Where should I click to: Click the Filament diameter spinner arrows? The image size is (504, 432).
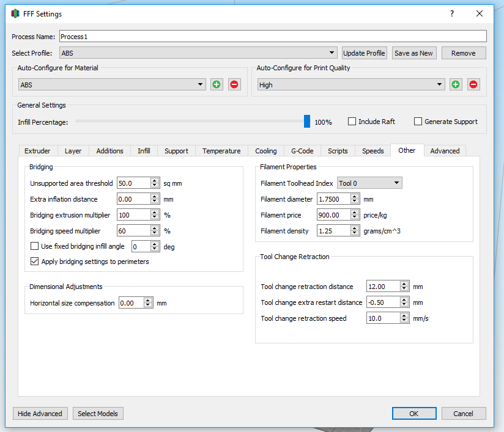(x=355, y=199)
